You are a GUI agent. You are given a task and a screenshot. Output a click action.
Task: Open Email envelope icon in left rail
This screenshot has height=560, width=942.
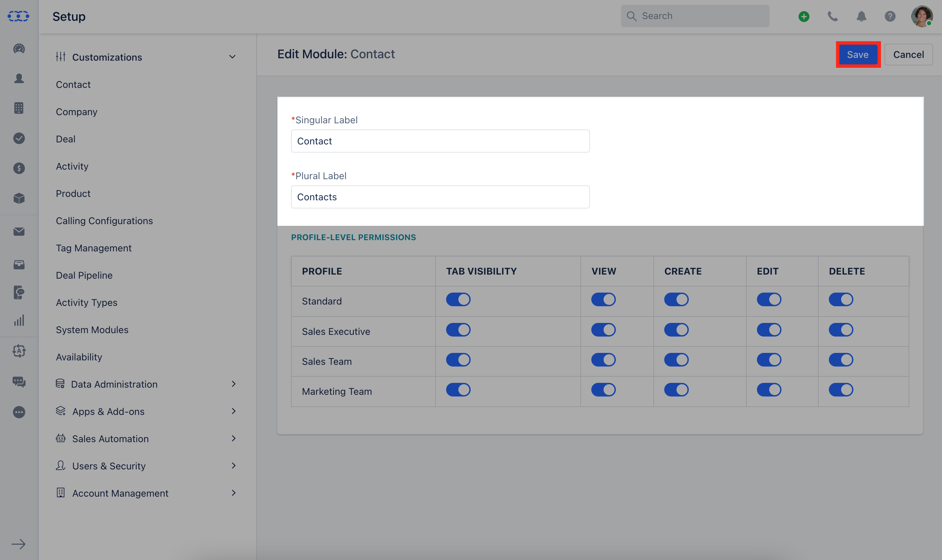[x=19, y=231]
